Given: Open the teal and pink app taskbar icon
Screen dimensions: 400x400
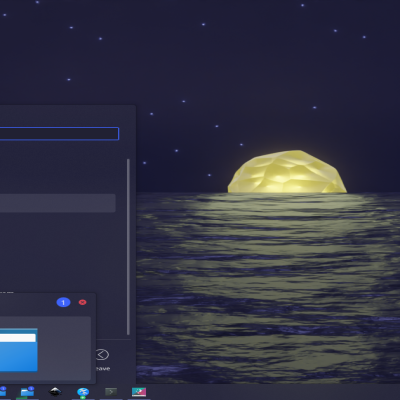Looking at the screenshot, I should coord(139,392).
